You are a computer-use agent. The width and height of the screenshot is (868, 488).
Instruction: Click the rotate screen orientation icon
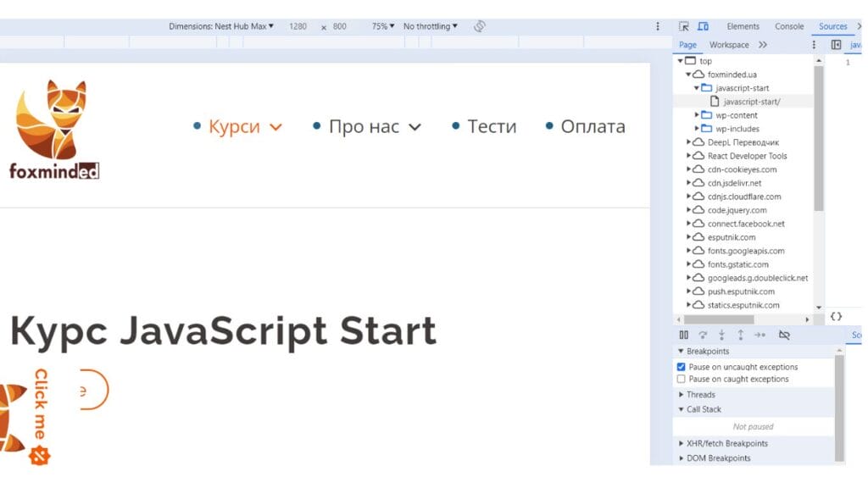click(479, 26)
